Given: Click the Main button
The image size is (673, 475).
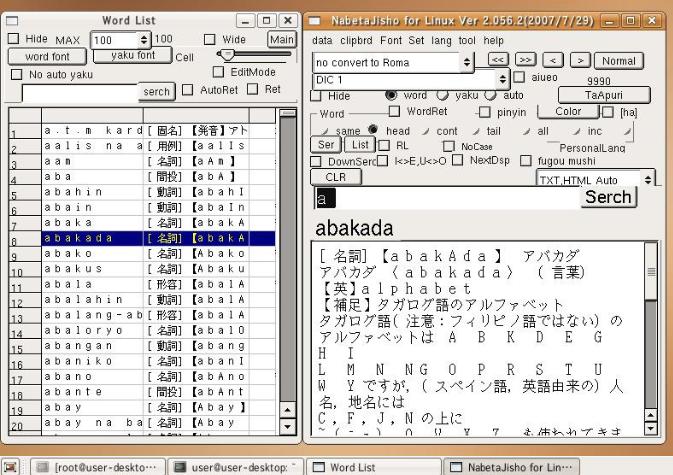Looking at the screenshot, I should 282,39.
